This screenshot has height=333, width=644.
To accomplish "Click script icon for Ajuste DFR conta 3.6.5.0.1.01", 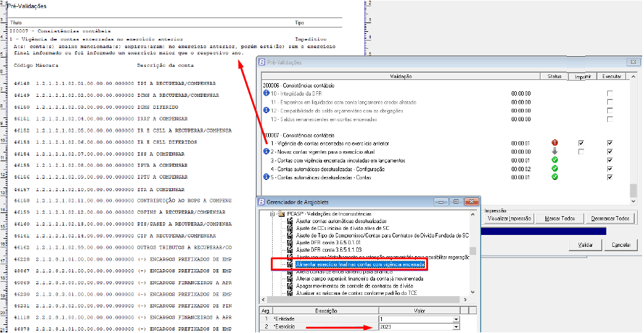I will [x=290, y=243].
